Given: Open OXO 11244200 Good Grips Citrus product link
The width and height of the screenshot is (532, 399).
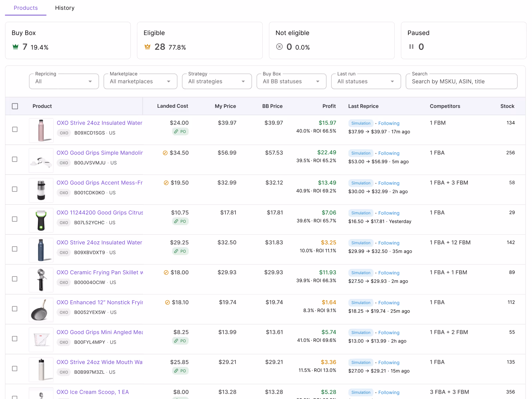Looking at the screenshot, I should [100, 213].
